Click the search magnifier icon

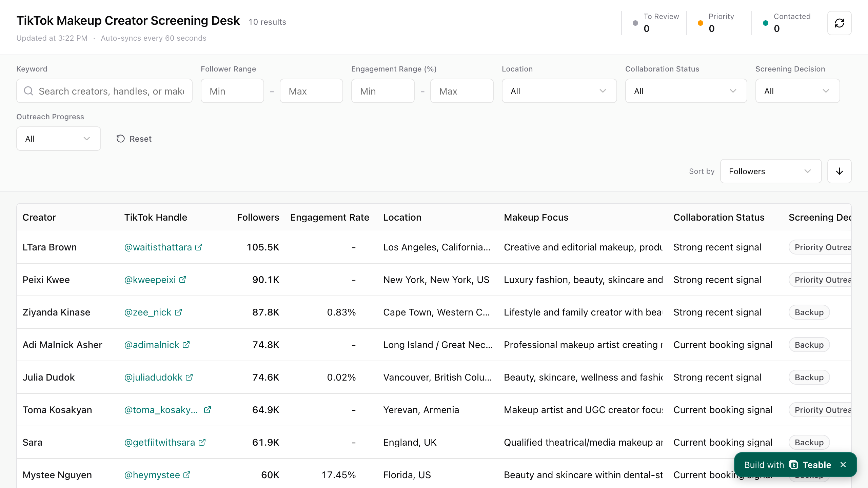click(x=28, y=91)
